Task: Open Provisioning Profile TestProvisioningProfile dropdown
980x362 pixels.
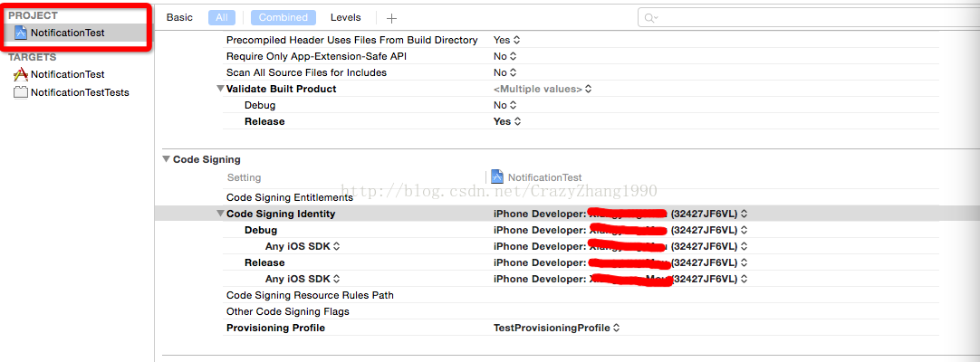Action: click(x=556, y=328)
